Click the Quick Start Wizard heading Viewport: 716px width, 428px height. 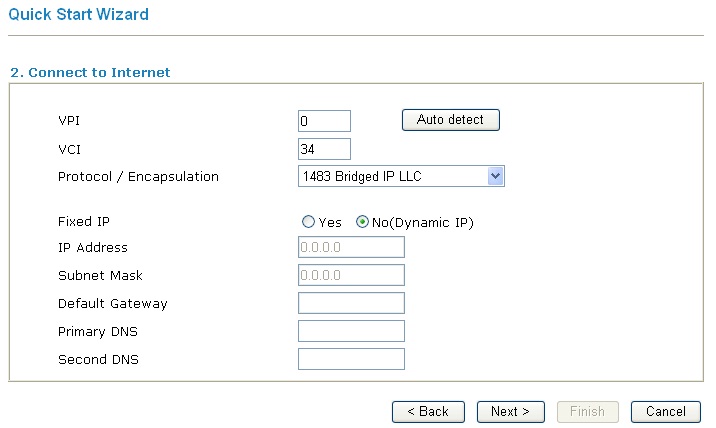click(78, 15)
